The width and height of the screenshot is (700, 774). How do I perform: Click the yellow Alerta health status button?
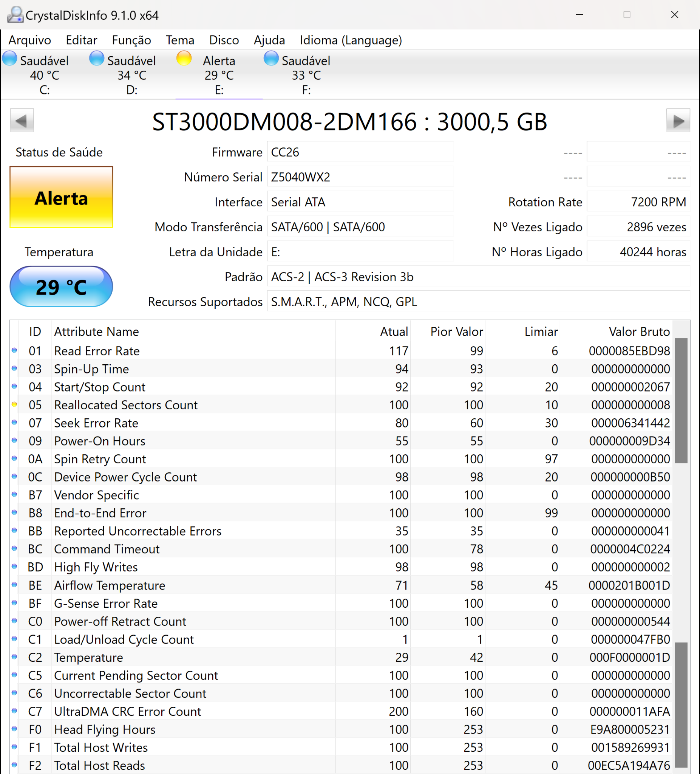pyautogui.click(x=62, y=197)
